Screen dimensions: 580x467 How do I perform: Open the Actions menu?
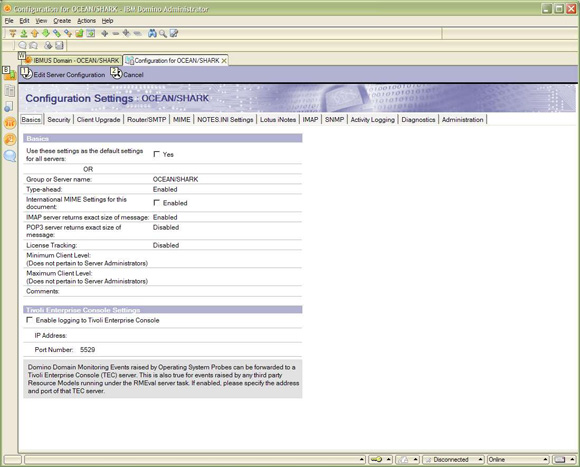pyautogui.click(x=86, y=21)
